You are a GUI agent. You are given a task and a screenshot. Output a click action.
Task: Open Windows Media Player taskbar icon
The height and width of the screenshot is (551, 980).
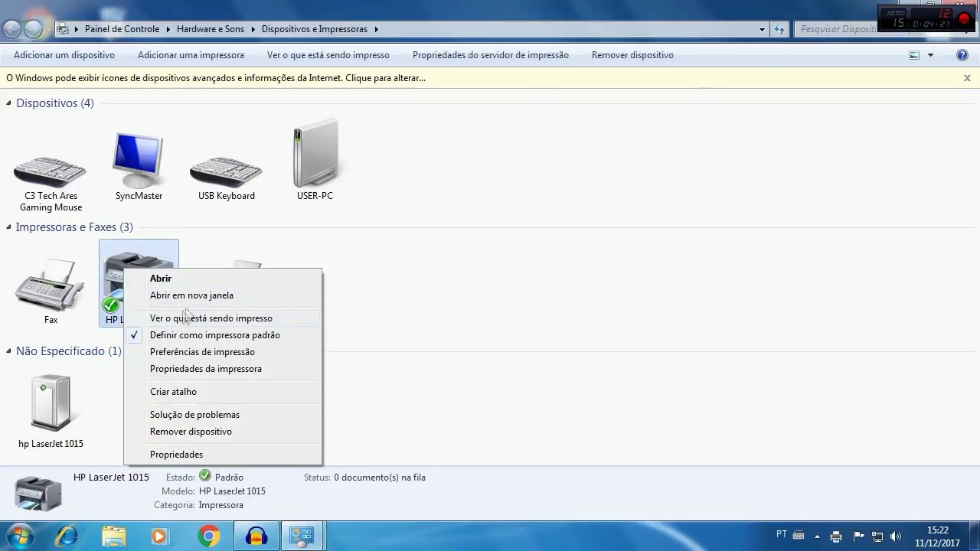pyautogui.click(x=159, y=536)
